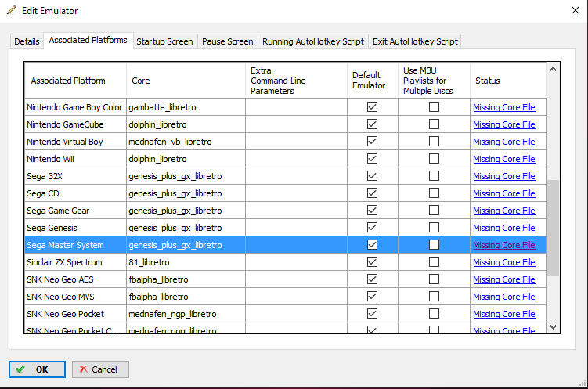The width and height of the screenshot is (588, 389).
Task: Toggle Default Emulator for Sega CD
Action: tap(373, 193)
